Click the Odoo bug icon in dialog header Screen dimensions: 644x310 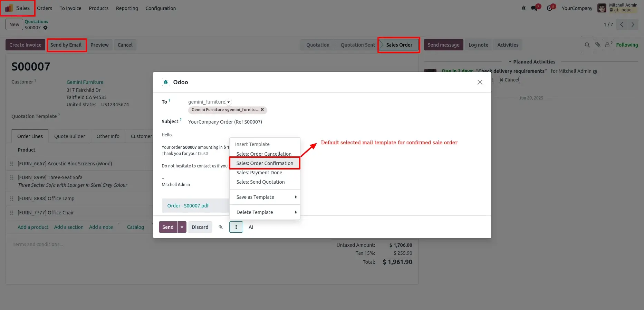point(166,82)
